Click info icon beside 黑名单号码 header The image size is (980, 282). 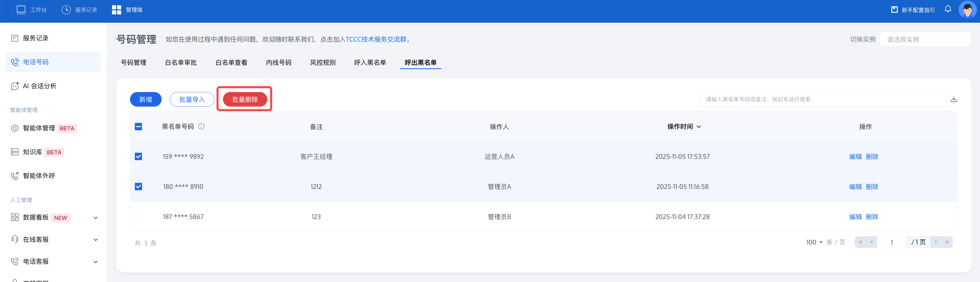tap(202, 126)
